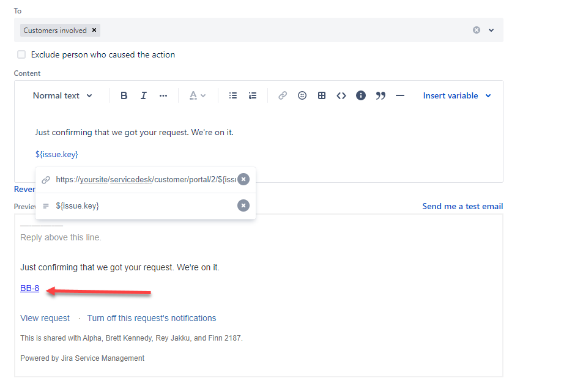Click View request in the preview
Image resolution: width=583 pixels, height=392 pixels.
[x=45, y=318]
